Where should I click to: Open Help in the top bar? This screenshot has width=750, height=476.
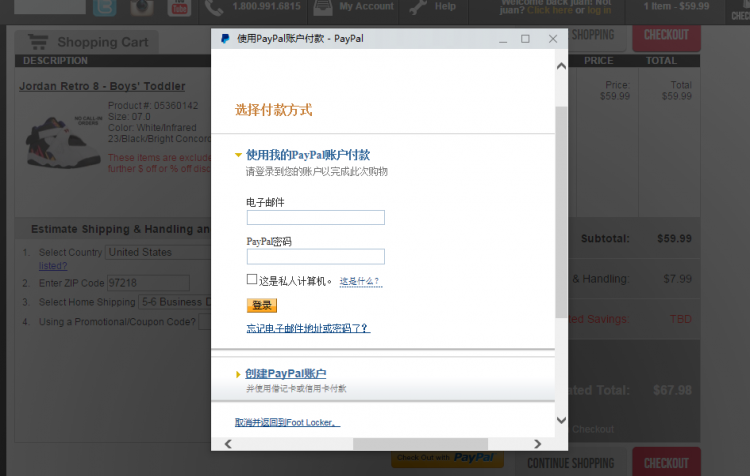coord(445,6)
